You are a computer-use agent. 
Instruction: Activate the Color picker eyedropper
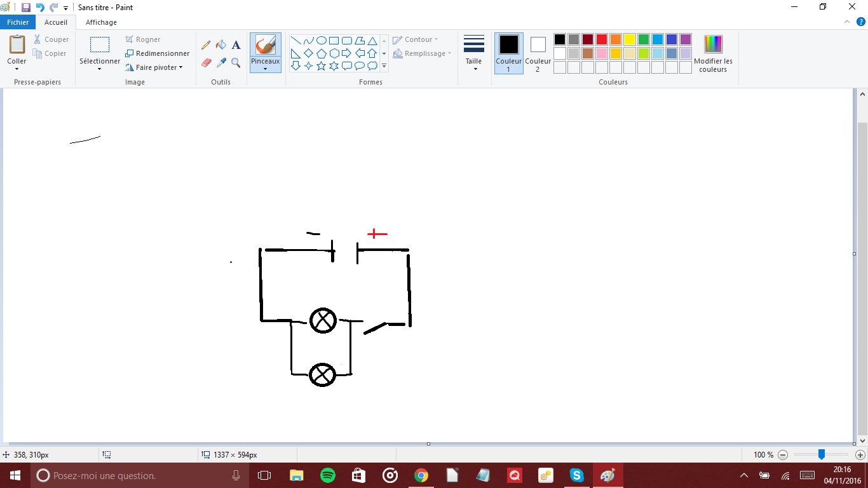pos(221,62)
